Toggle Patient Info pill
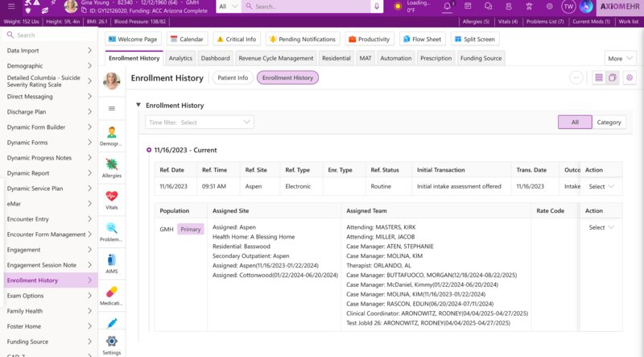The width and height of the screenshot is (644, 357). click(x=233, y=77)
